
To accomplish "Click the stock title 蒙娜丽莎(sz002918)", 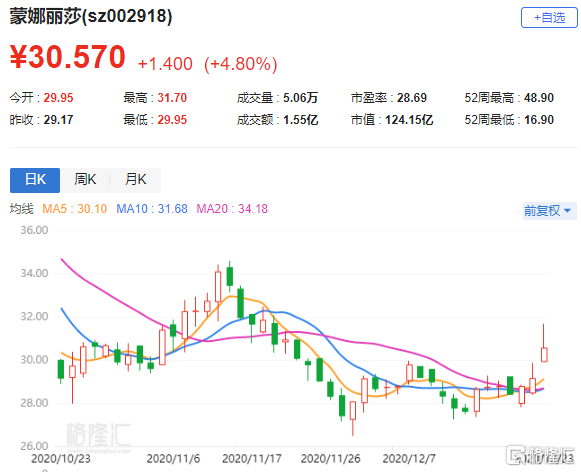I will 91,16.
